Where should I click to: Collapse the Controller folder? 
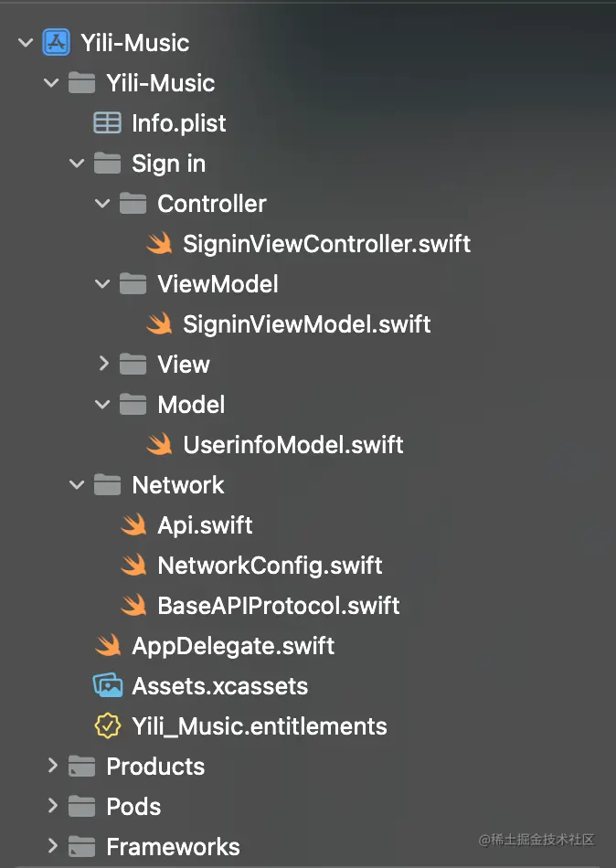(102, 204)
